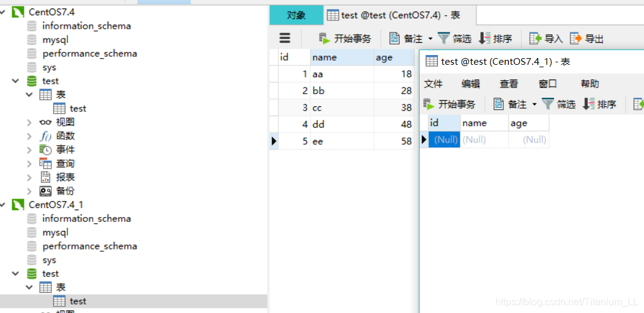Click the 备份 backup icon
This screenshot has width=644, height=313.
point(45,191)
